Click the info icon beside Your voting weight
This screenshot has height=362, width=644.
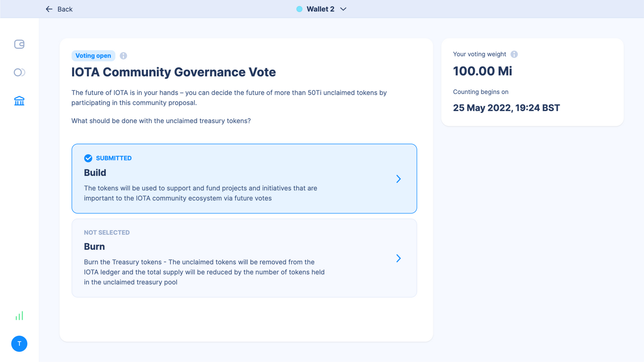[514, 54]
